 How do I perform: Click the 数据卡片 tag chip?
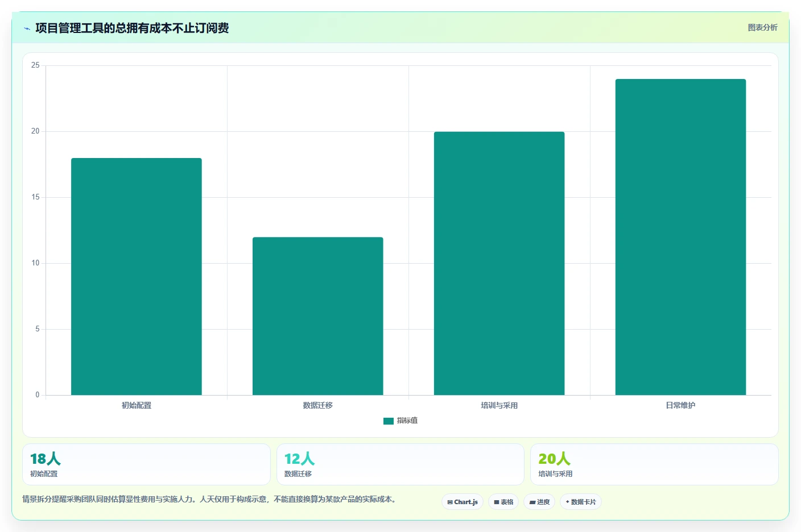[x=581, y=502]
